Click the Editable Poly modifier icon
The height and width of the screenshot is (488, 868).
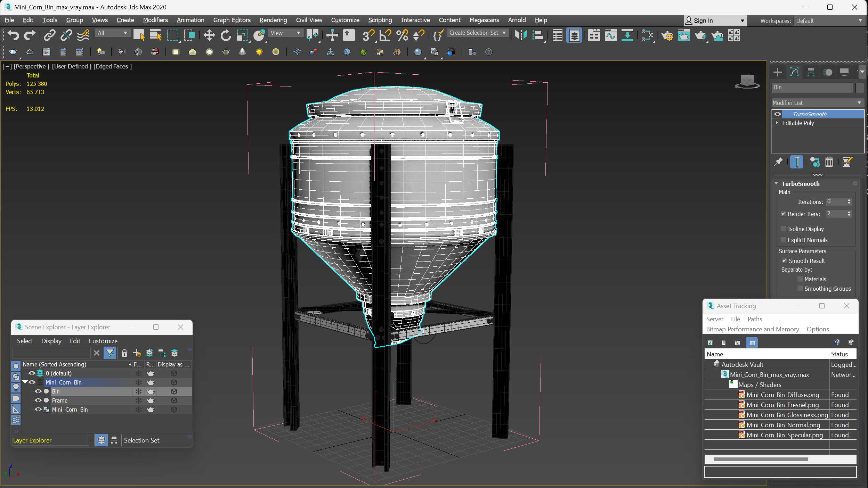click(777, 123)
